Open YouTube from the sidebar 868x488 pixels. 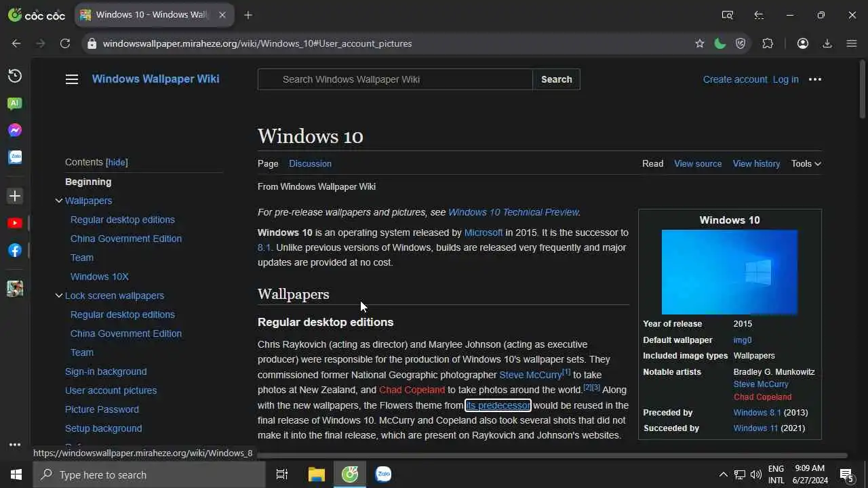[x=14, y=223]
